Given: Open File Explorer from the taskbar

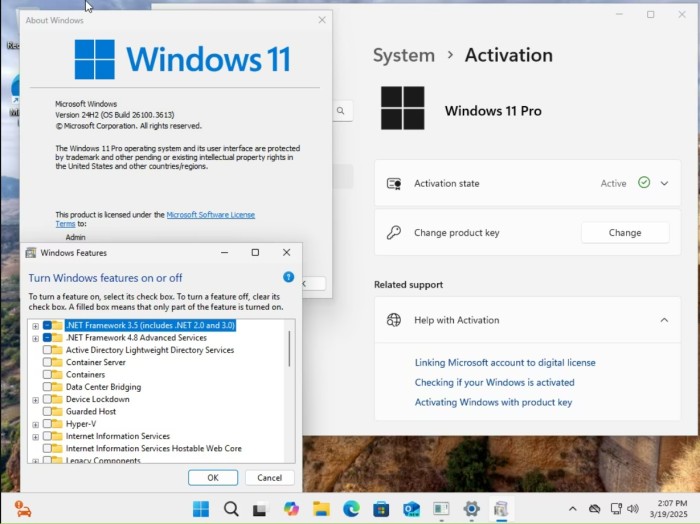Looking at the screenshot, I should (321, 509).
